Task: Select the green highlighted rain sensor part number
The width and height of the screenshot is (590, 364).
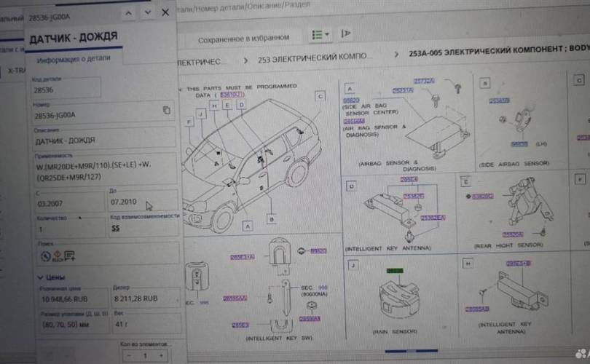Action: 394,271
